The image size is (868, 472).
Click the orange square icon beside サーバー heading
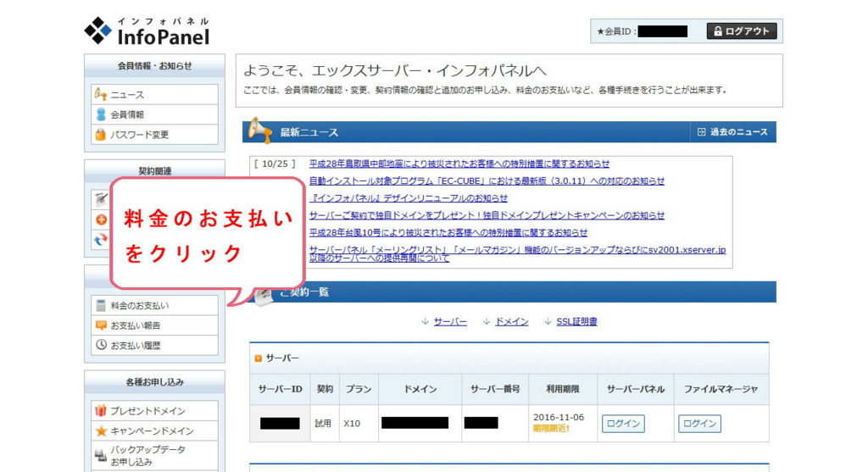coord(258,358)
